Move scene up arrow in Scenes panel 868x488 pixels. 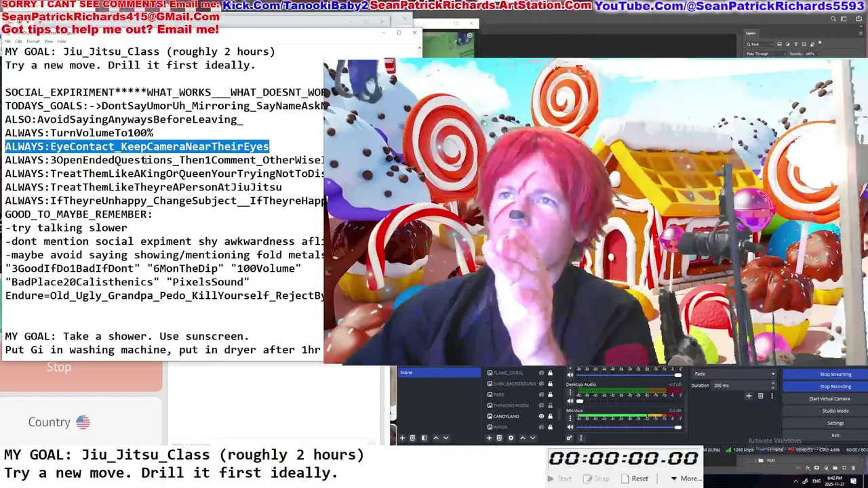(436, 438)
